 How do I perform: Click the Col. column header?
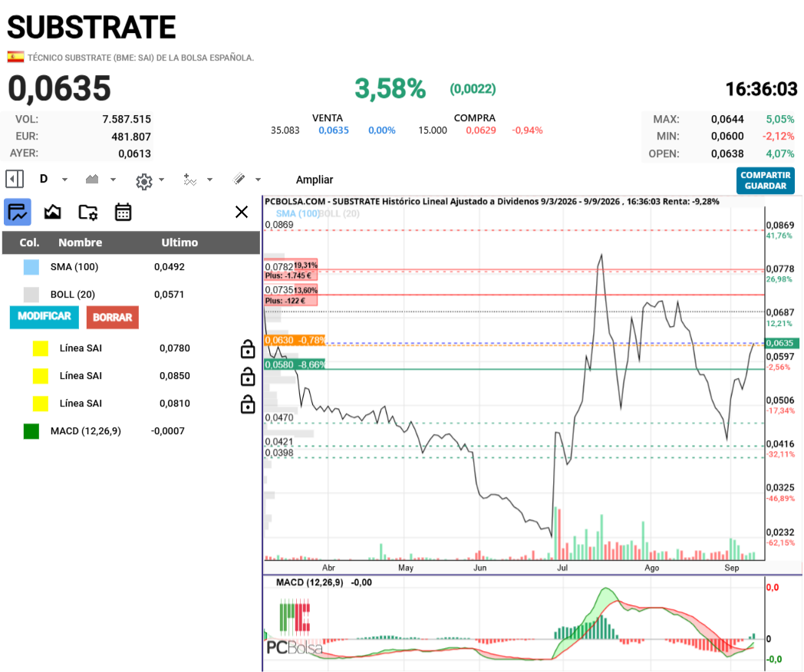(x=29, y=242)
